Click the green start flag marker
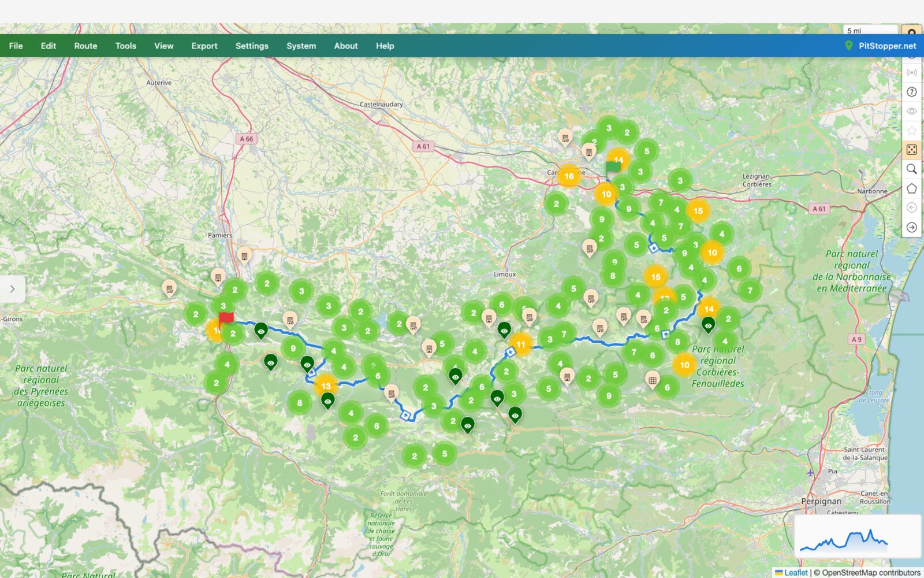The height and width of the screenshot is (578, 924). click(x=613, y=167)
